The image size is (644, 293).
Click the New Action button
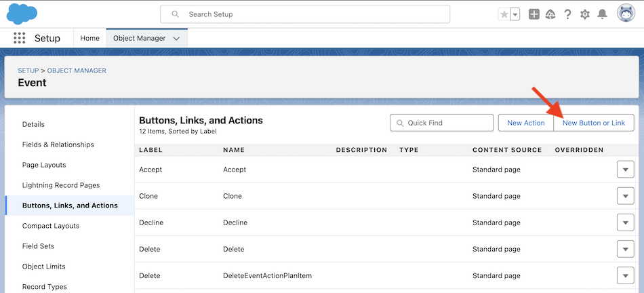point(526,123)
